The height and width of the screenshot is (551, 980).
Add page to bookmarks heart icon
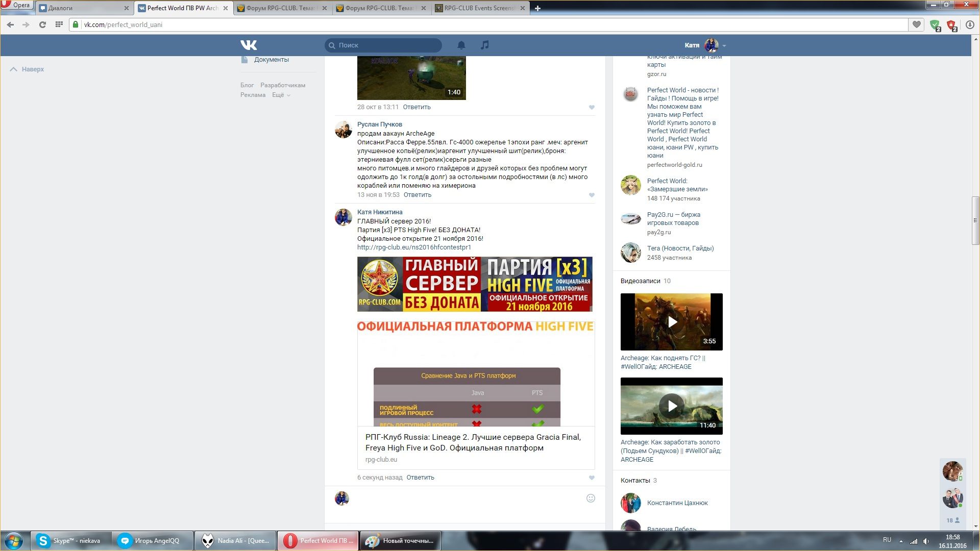(917, 24)
